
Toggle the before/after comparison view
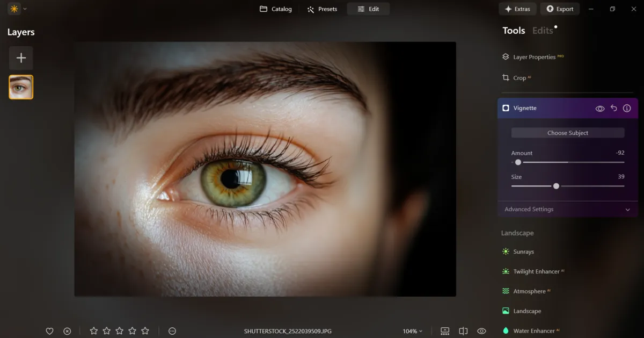(x=463, y=331)
